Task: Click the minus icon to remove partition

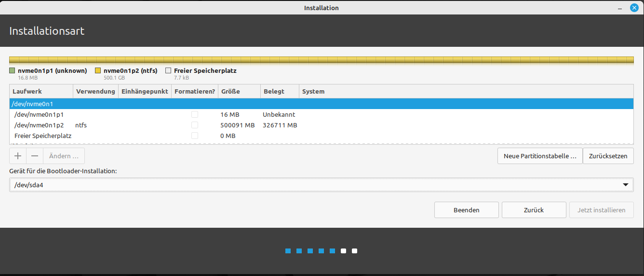Action: (x=35, y=156)
